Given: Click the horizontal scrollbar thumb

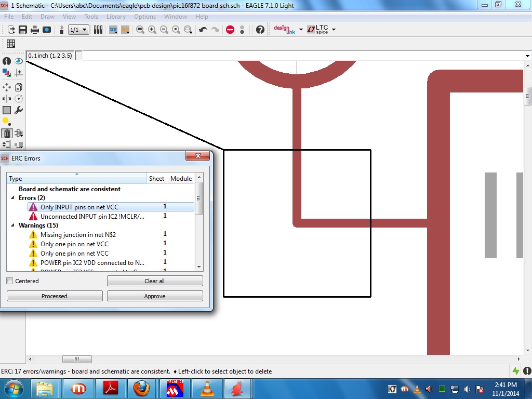Looking at the screenshot, I should coord(77,359).
